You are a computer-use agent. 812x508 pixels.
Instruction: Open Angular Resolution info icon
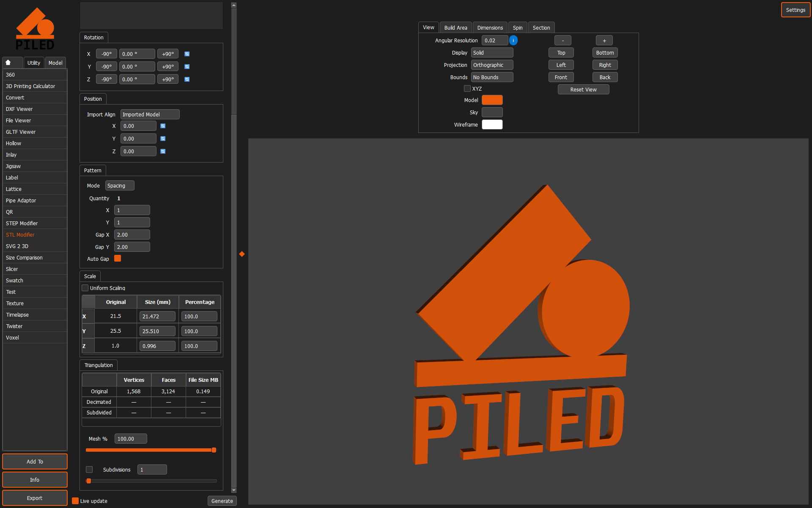pyautogui.click(x=513, y=41)
